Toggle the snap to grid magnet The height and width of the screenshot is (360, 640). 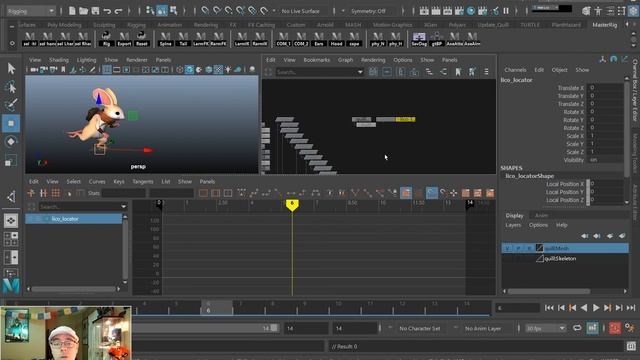[205, 11]
